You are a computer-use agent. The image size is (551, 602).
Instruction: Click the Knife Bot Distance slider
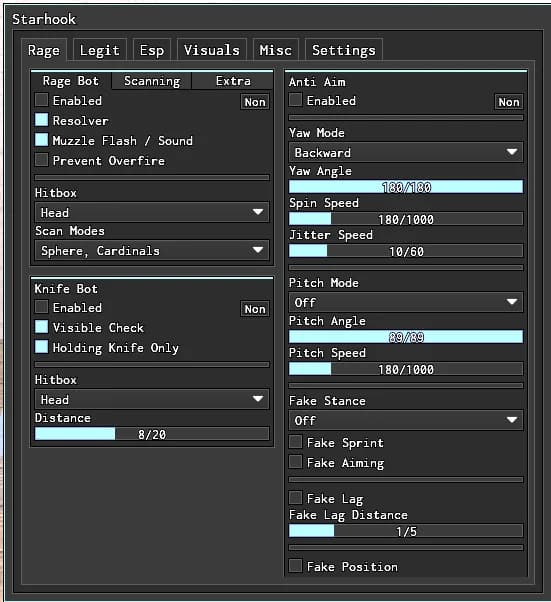pos(152,434)
